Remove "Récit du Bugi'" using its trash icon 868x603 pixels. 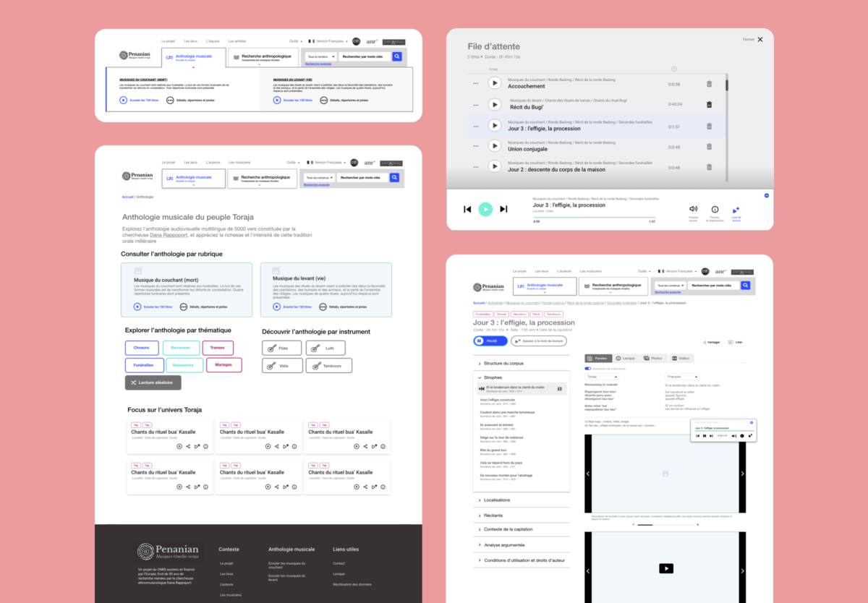[709, 105]
